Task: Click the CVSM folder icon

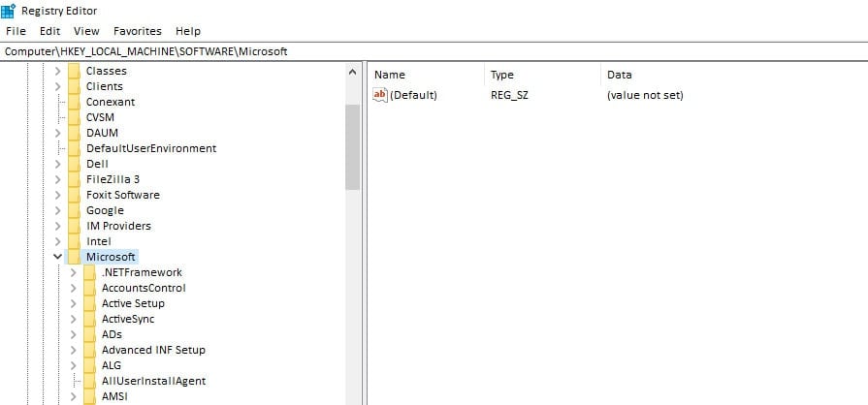Action: click(74, 117)
